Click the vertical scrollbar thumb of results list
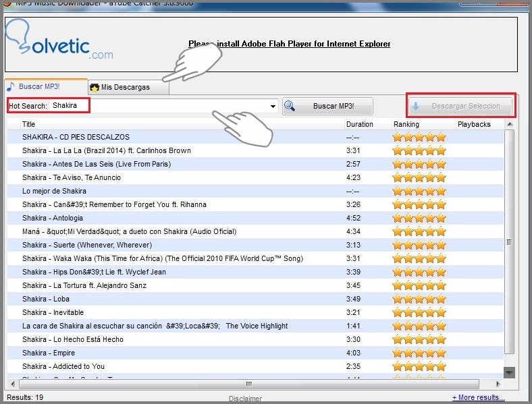532x404 pixels. click(509, 242)
